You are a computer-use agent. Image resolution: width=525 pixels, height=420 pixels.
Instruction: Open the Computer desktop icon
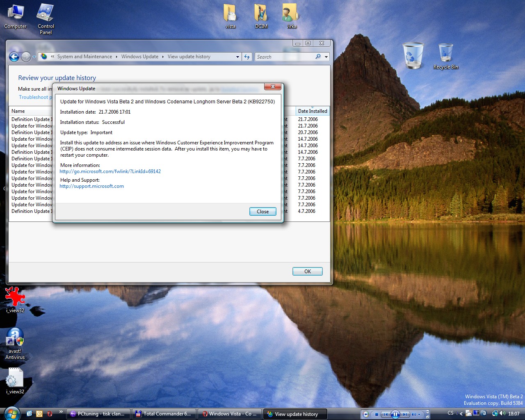tap(15, 16)
